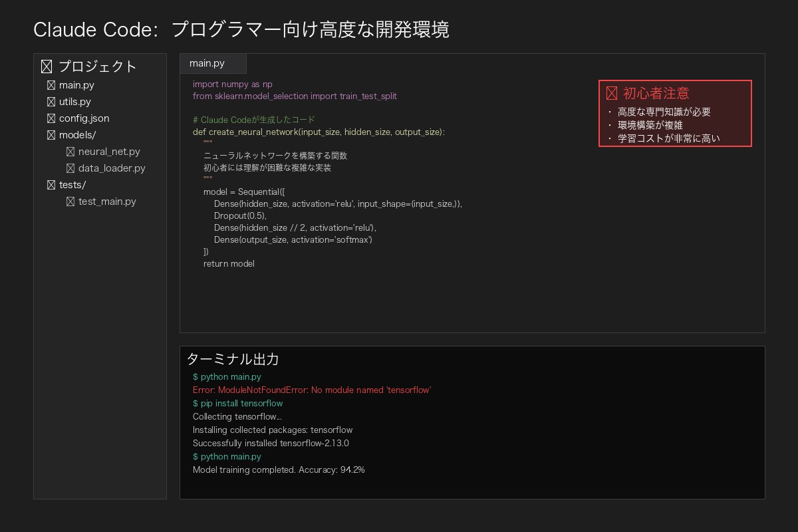Switch to the main.py editor tab
This screenshot has height=532, width=798.
click(213, 63)
